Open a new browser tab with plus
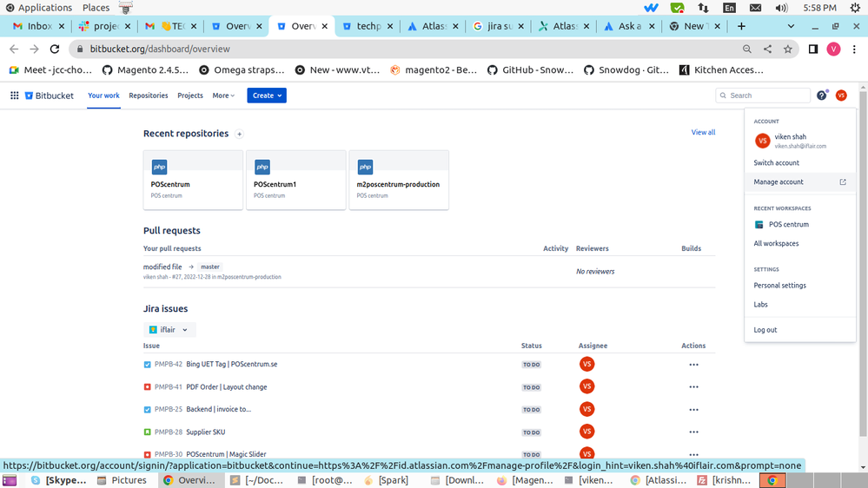868x488 pixels. 741,26
